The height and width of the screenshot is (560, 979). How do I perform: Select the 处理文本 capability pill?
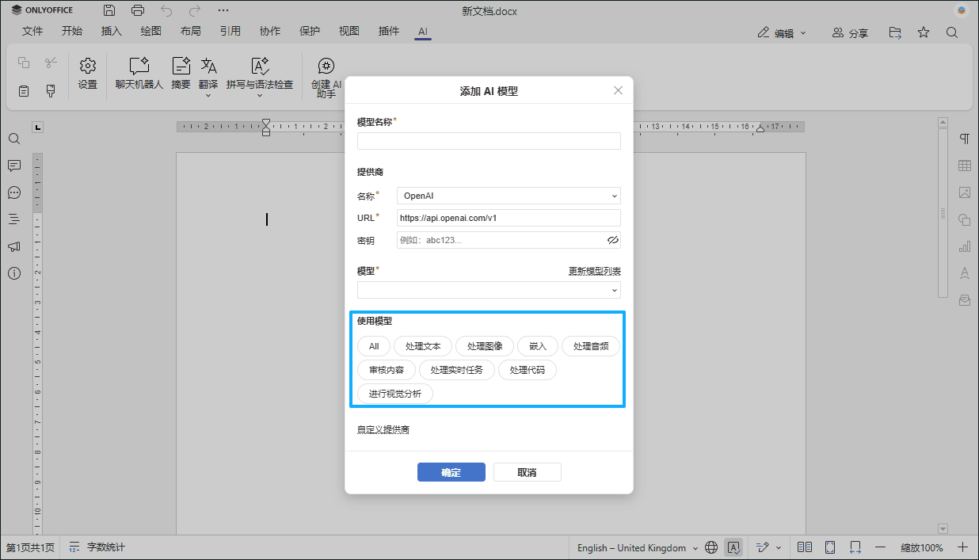[423, 346]
